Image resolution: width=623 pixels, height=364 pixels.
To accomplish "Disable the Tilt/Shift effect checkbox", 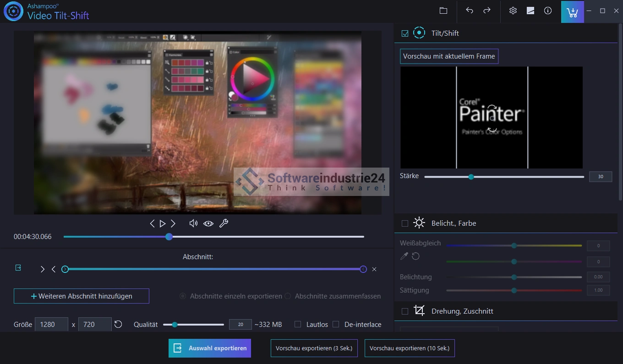I will (405, 33).
